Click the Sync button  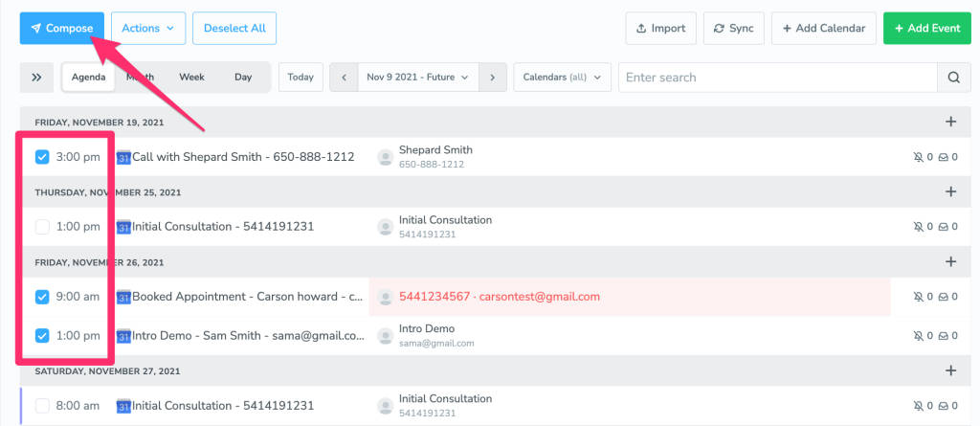(x=733, y=28)
